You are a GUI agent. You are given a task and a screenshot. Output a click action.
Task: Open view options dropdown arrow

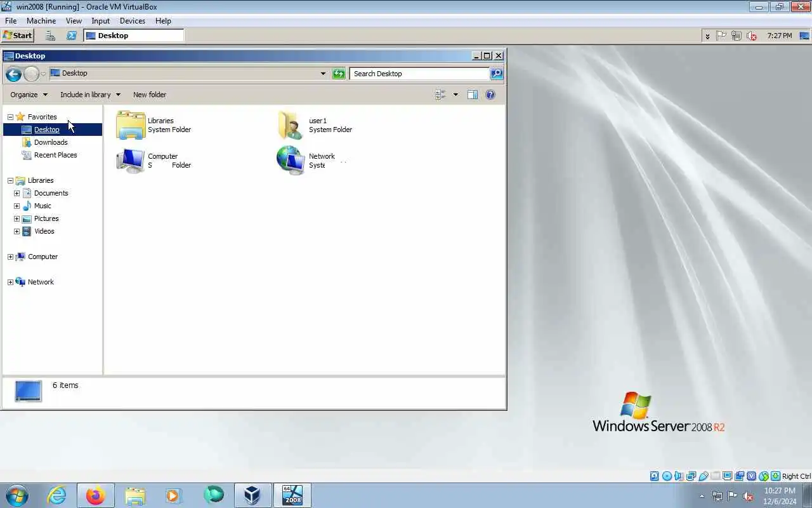click(455, 95)
